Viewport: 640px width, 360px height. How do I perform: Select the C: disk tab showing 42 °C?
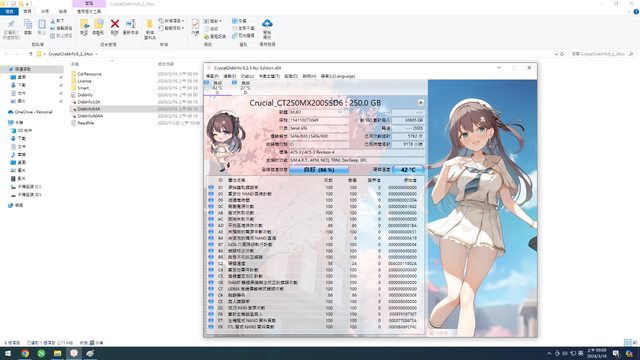(x=217, y=87)
